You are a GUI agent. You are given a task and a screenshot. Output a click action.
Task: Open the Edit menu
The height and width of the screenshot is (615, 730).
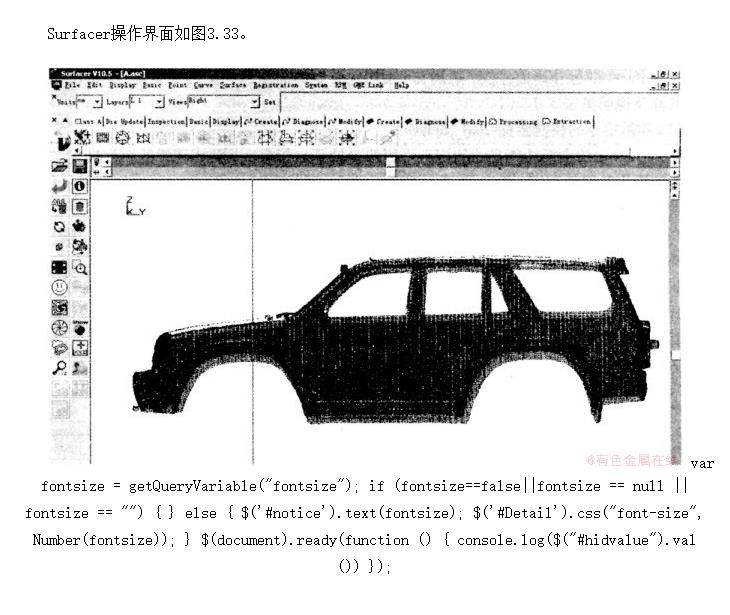pyautogui.click(x=95, y=85)
